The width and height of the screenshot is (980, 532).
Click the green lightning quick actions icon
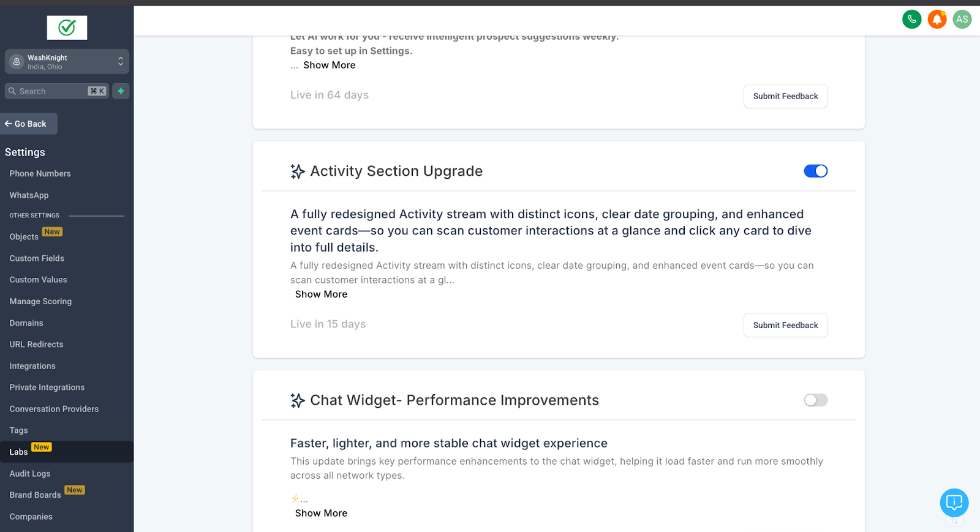tap(121, 91)
